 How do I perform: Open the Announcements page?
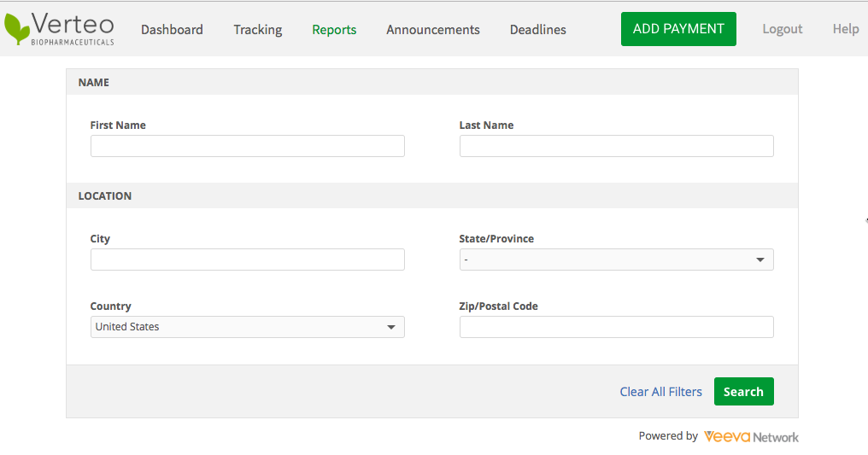[432, 30]
